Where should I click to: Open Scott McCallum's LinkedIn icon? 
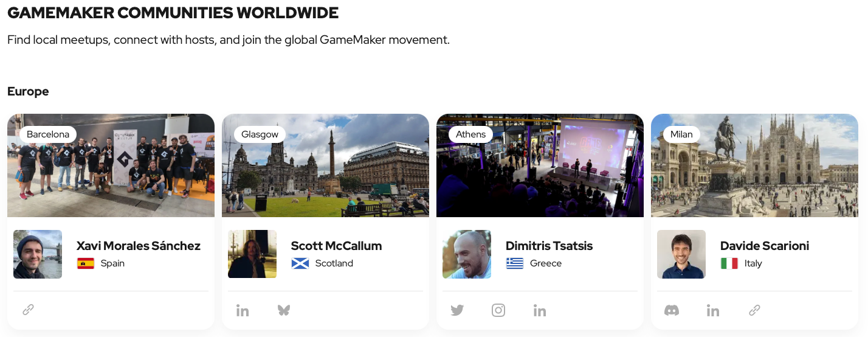243,310
